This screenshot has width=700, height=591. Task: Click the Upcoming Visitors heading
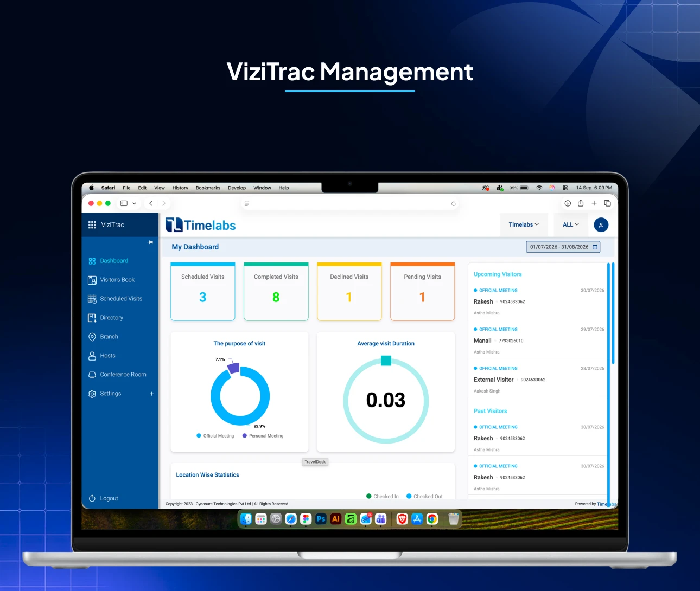[498, 274]
